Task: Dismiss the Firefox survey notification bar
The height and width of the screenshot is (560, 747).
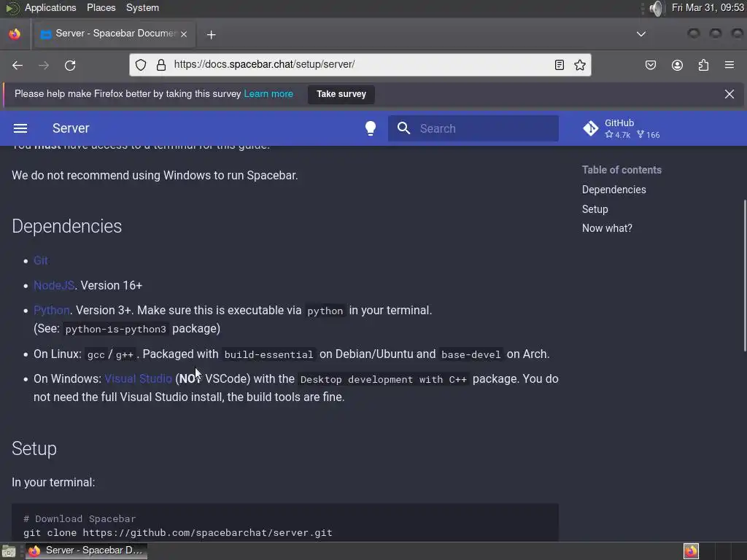Action: tap(729, 94)
